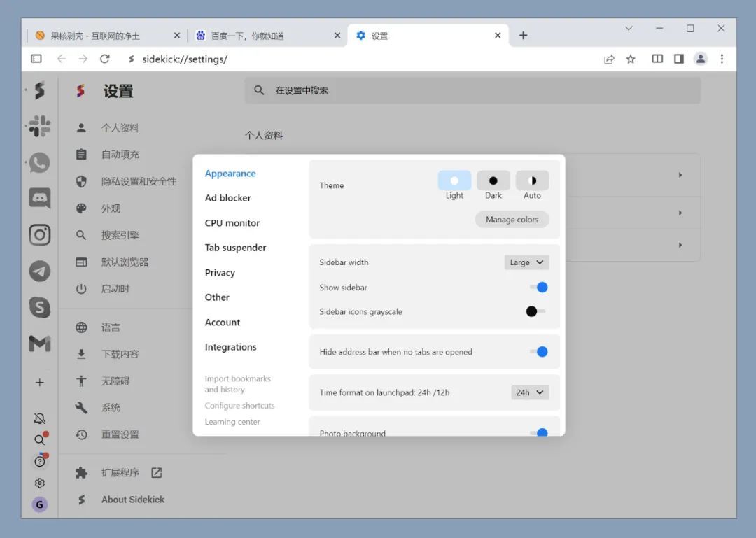Open a new tab
This screenshot has width=756, height=538.
[523, 35]
